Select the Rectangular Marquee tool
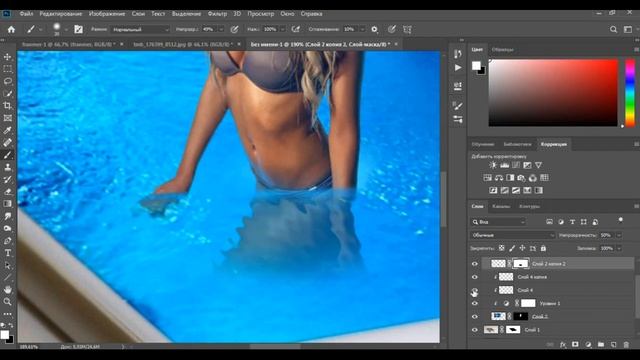The image size is (640, 360). click(7, 69)
